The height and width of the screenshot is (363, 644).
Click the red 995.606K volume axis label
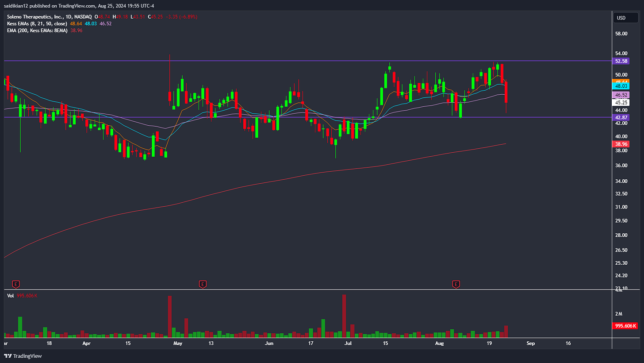[625, 326]
